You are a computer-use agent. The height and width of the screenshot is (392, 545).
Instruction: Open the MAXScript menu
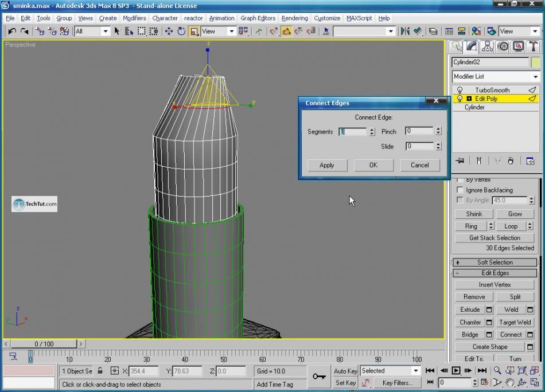pyautogui.click(x=359, y=18)
